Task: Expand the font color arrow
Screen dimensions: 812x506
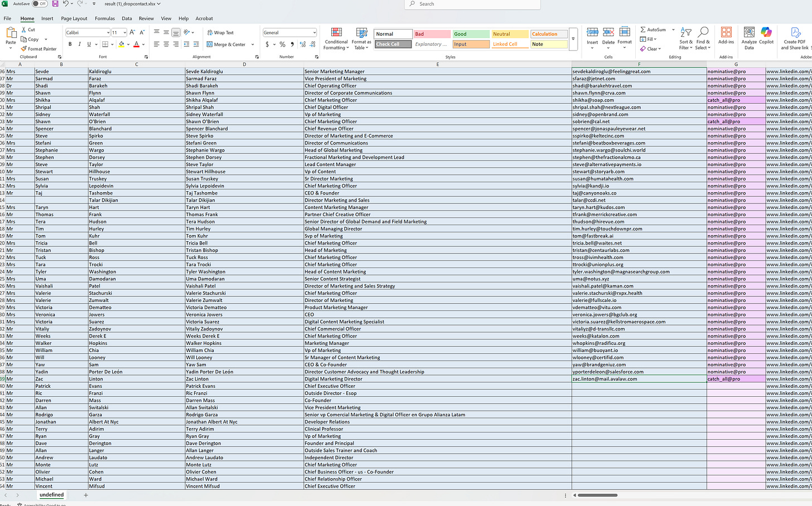Action: (x=143, y=45)
